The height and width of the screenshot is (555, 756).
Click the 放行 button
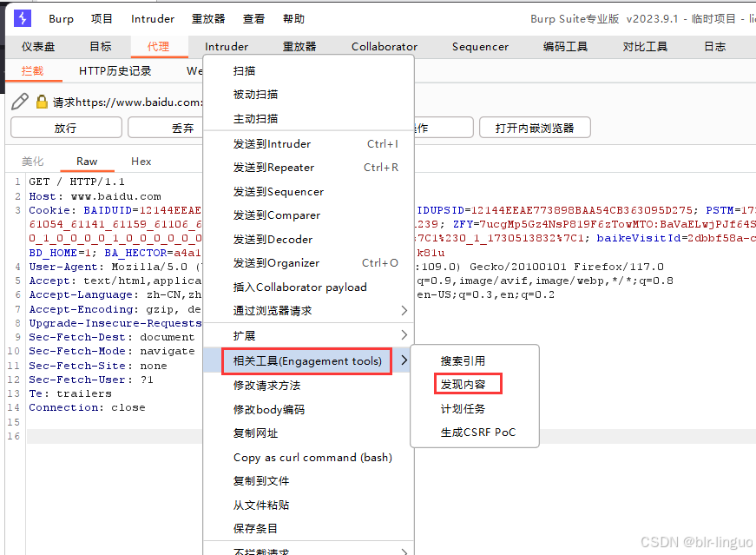pyautogui.click(x=66, y=128)
